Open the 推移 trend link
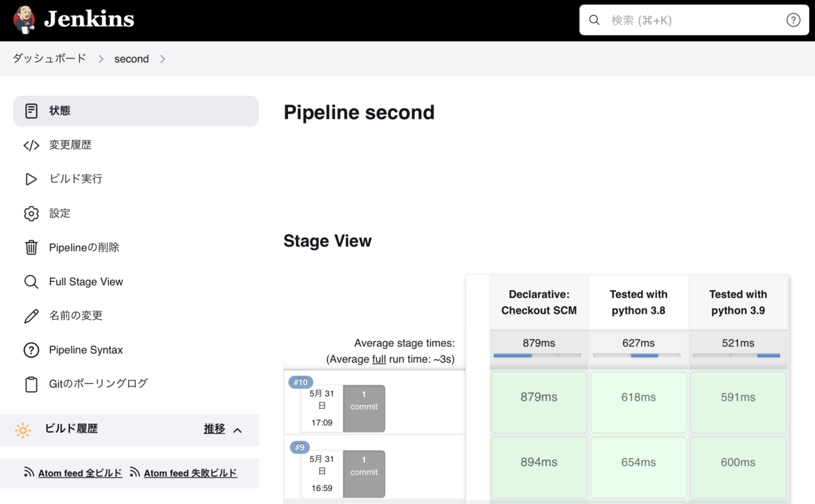Screen dimensions: 815x504 [215, 429]
